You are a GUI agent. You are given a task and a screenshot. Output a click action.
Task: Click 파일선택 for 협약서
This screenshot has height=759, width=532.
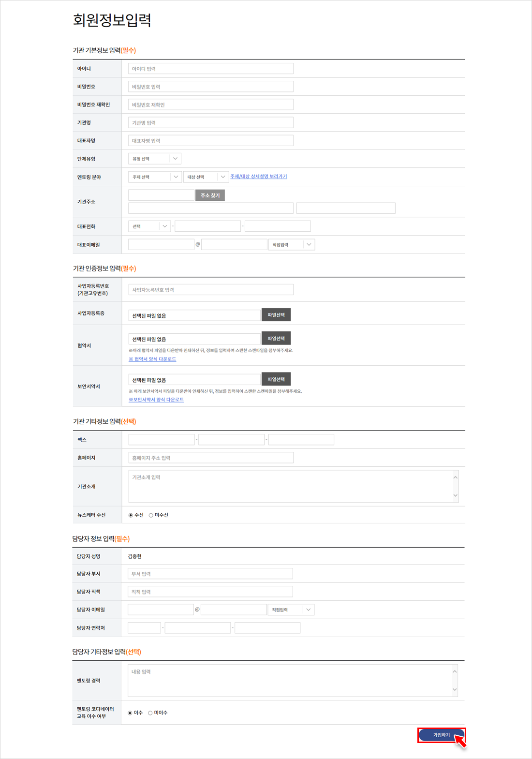pyautogui.click(x=276, y=339)
